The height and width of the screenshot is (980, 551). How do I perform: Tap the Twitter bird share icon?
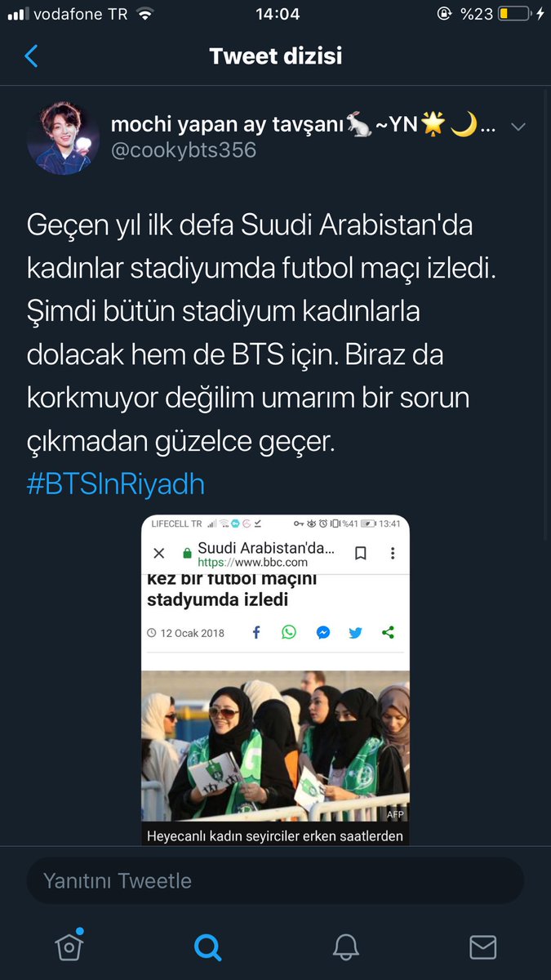click(x=355, y=632)
